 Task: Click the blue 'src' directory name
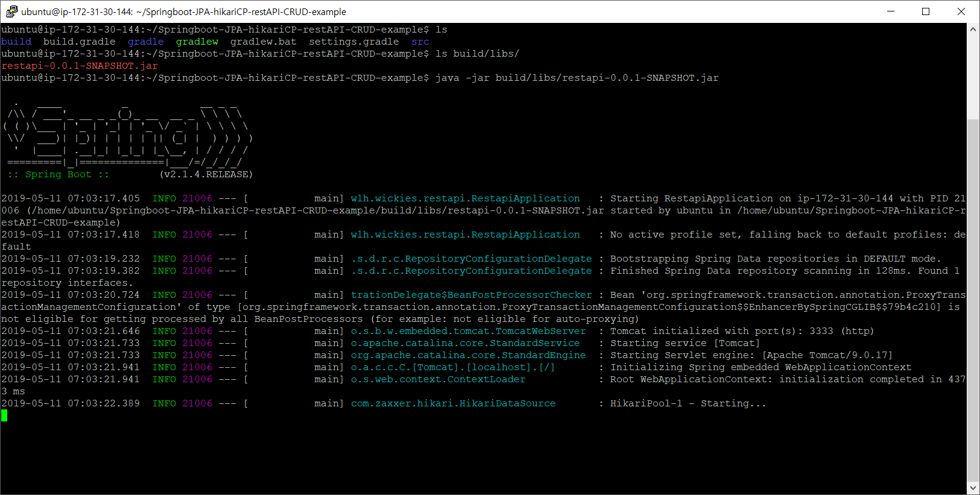420,42
